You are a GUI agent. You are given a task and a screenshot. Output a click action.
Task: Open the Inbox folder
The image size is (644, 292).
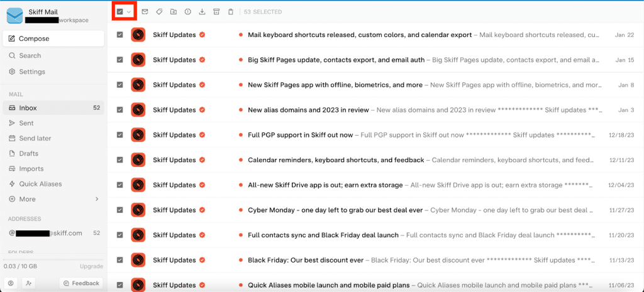(53, 108)
